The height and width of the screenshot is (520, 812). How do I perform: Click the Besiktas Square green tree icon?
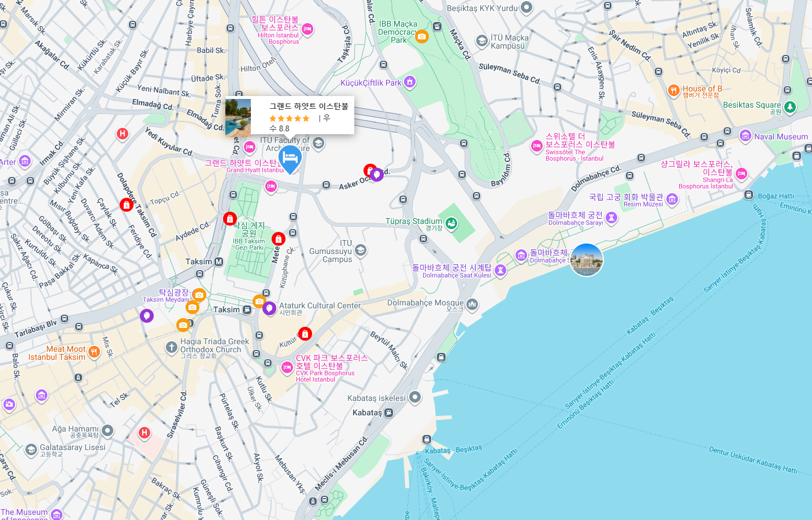coord(789,107)
